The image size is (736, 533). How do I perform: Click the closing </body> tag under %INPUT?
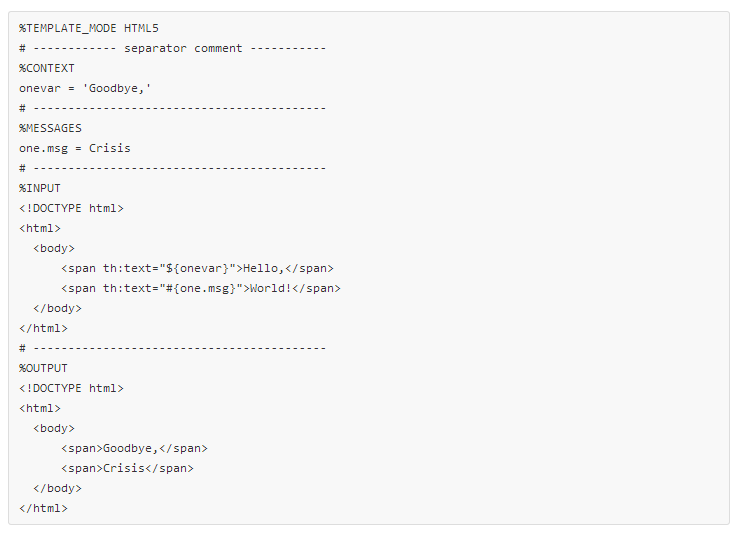click(57, 308)
